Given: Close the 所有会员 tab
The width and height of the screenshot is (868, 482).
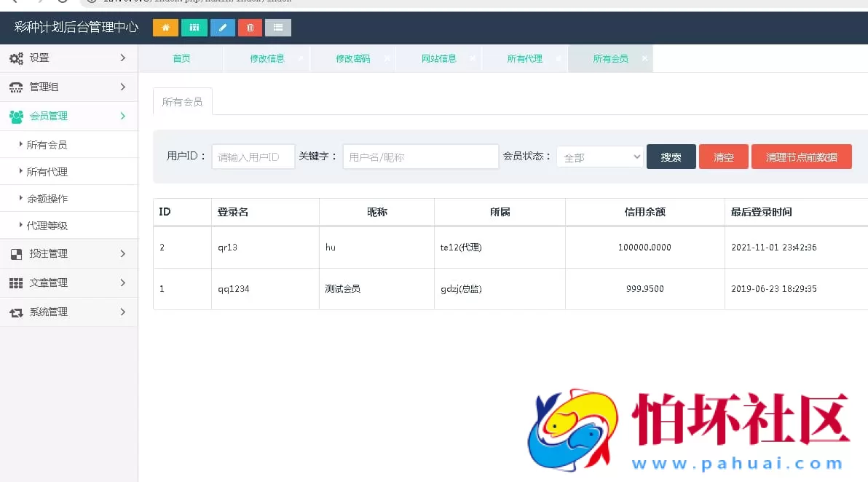Looking at the screenshot, I should [644, 58].
